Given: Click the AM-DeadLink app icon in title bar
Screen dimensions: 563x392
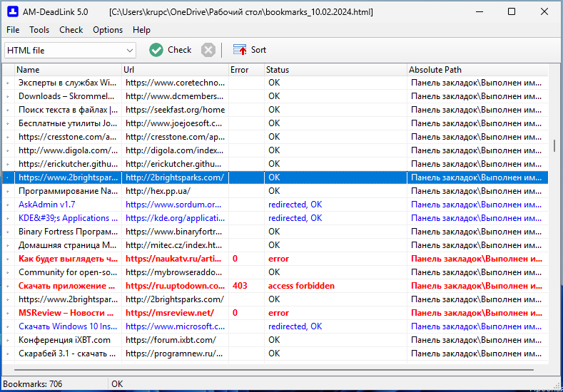Looking at the screenshot, I should [13, 11].
